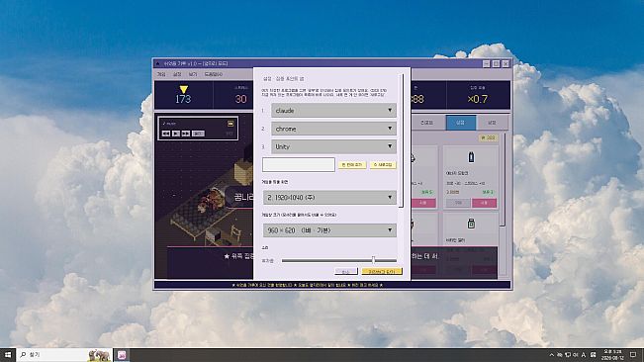Expand the '960 × 620' window size dropdown
The width and height of the screenshot is (644, 362).
point(329,230)
